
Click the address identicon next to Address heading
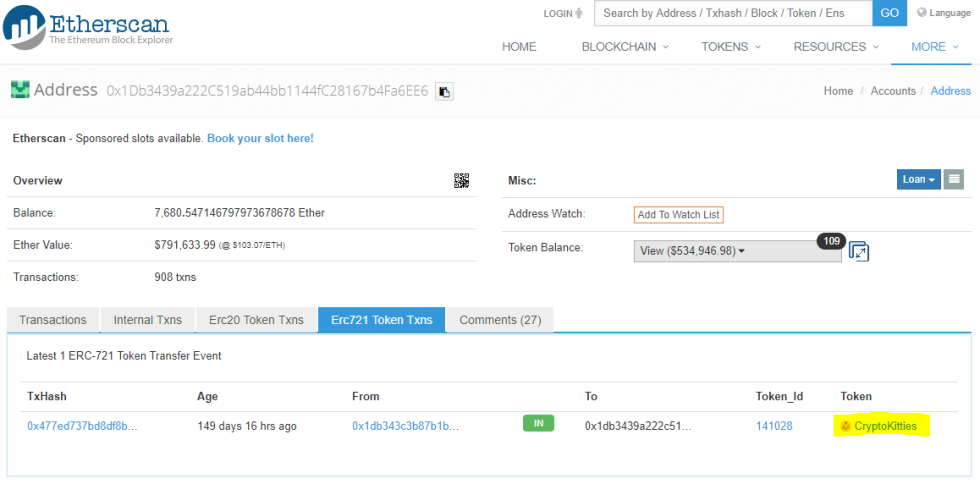coord(20,90)
